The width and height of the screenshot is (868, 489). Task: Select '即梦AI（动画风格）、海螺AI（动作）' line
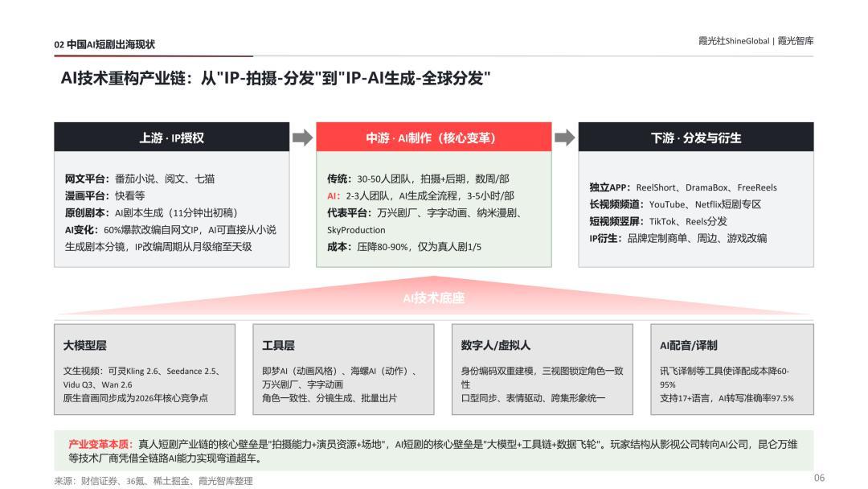[x=339, y=371]
